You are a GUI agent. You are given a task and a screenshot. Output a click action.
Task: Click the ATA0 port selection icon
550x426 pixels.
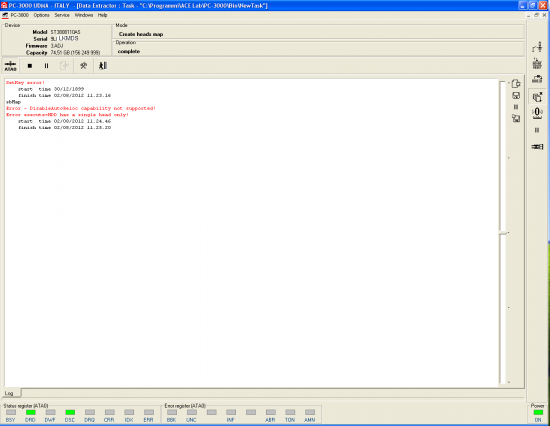(11, 66)
